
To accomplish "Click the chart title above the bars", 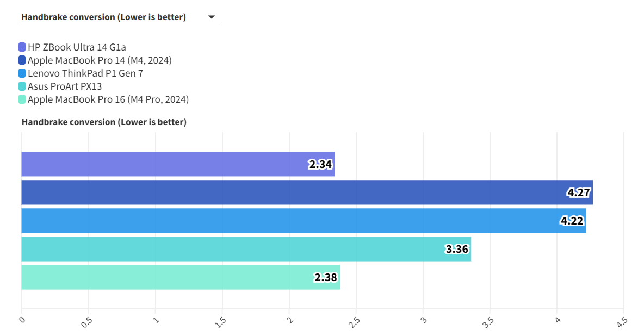I will (x=104, y=122).
